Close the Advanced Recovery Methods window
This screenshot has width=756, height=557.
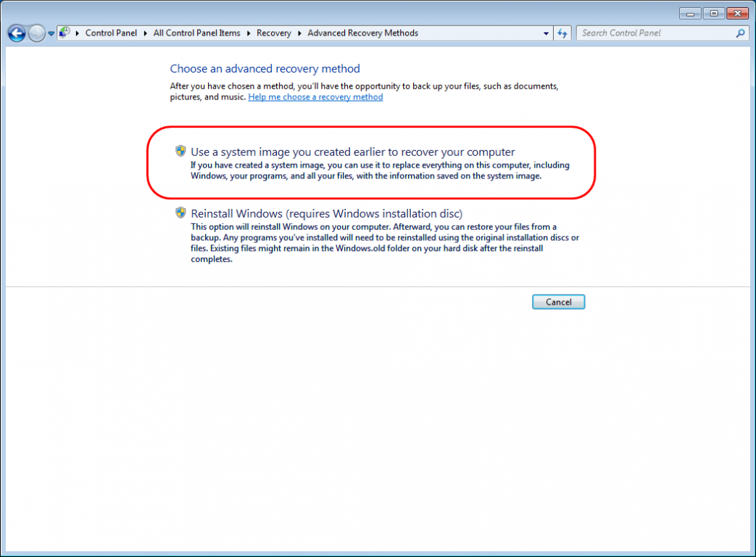[738, 14]
